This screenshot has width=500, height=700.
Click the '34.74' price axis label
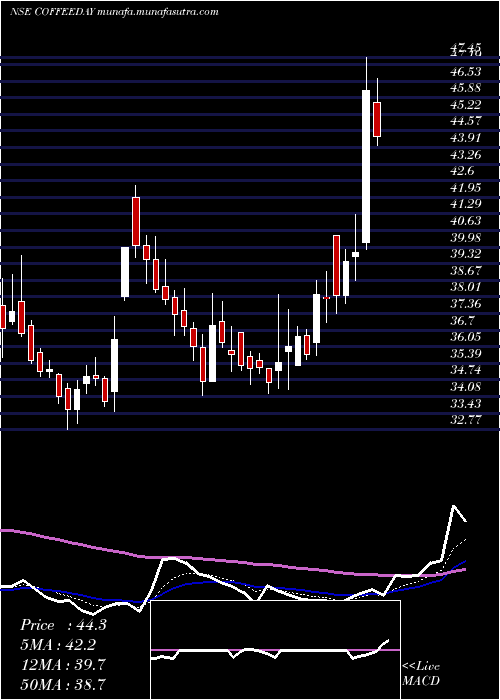tap(465, 371)
